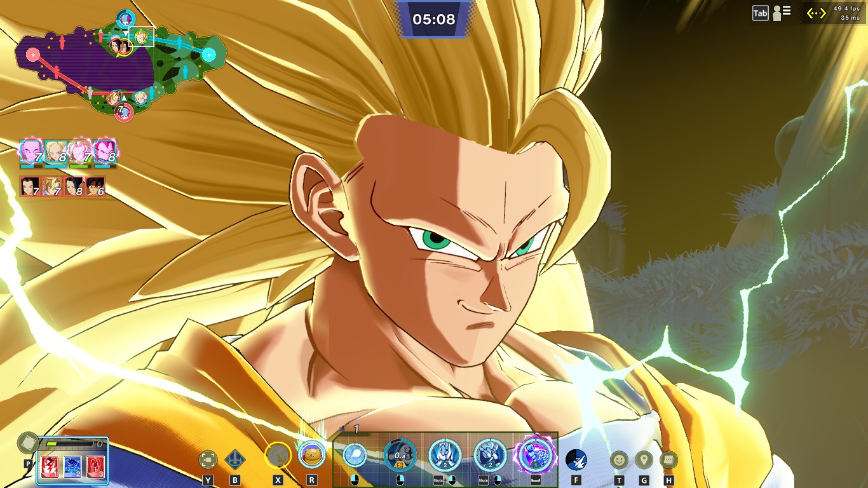Click the Tab key button

pos(761,13)
